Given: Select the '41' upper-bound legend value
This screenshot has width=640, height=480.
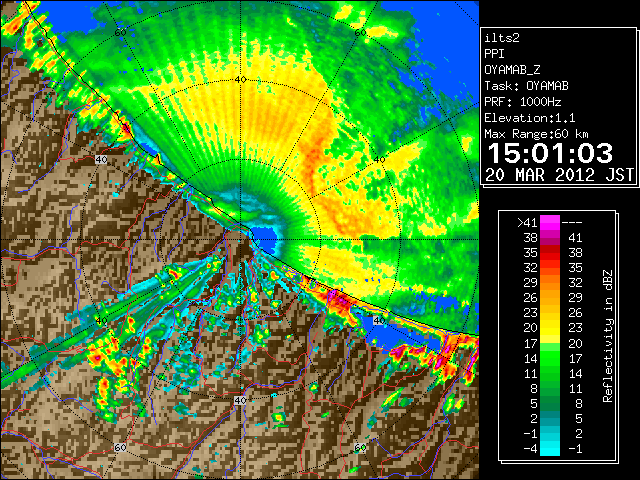Looking at the screenshot, I should (575, 238).
